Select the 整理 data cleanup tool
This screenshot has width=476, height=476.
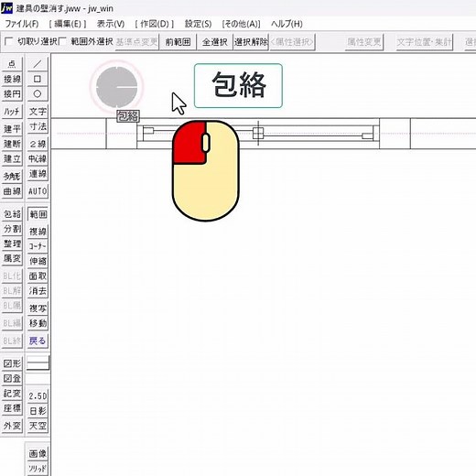pyautogui.click(x=12, y=243)
